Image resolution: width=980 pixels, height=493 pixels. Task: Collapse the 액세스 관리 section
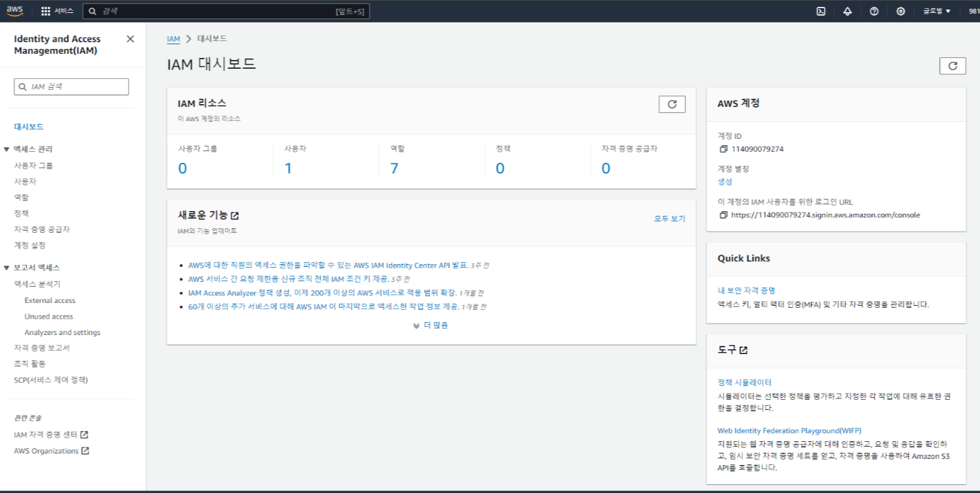coord(7,149)
